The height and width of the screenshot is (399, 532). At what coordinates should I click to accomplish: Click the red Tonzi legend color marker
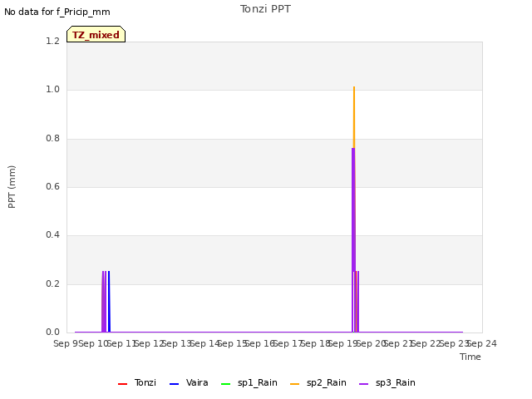pyautogui.click(x=122, y=384)
